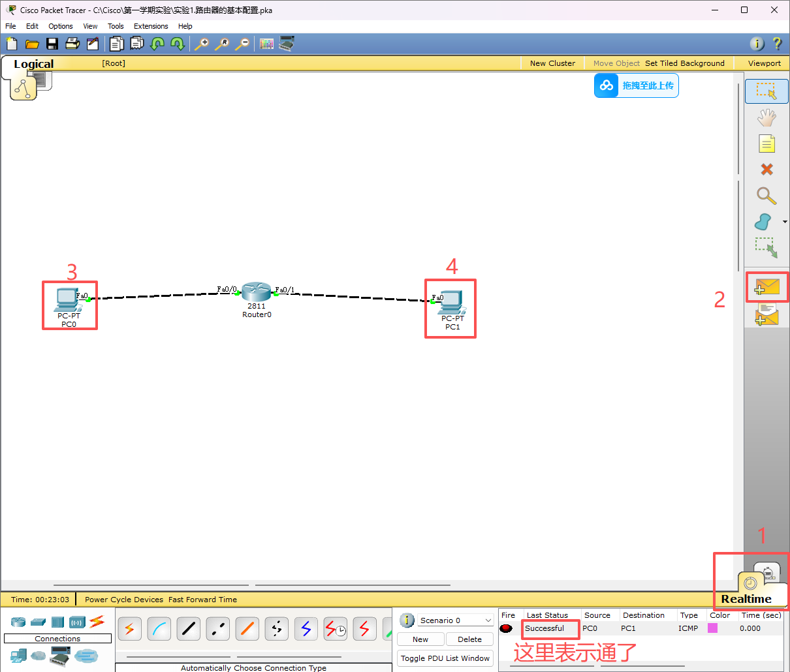Pick the orange Fiber cable
The image size is (790, 672).
(247, 629)
